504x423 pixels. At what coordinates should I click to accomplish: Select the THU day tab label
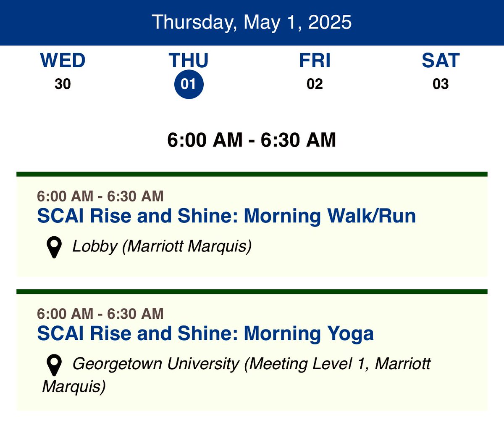click(x=189, y=61)
